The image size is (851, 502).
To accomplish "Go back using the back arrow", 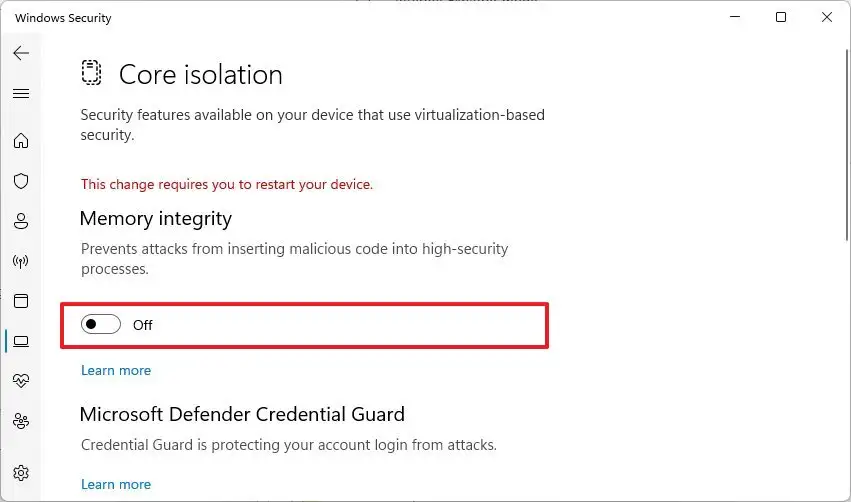I will [21, 53].
